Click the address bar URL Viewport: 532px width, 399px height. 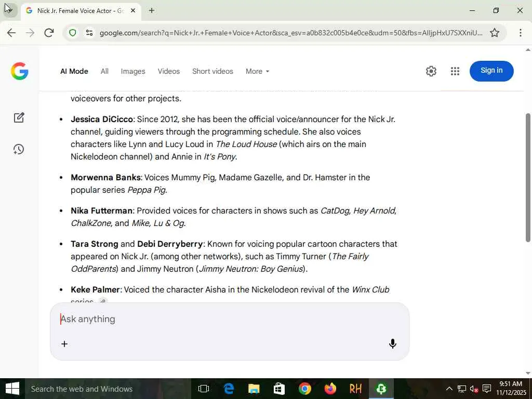click(x=291, y=33)
